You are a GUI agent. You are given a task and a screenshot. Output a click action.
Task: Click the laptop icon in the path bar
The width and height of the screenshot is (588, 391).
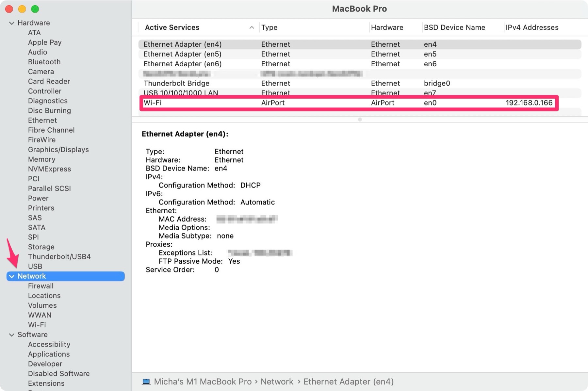click(x=146, y=382)
